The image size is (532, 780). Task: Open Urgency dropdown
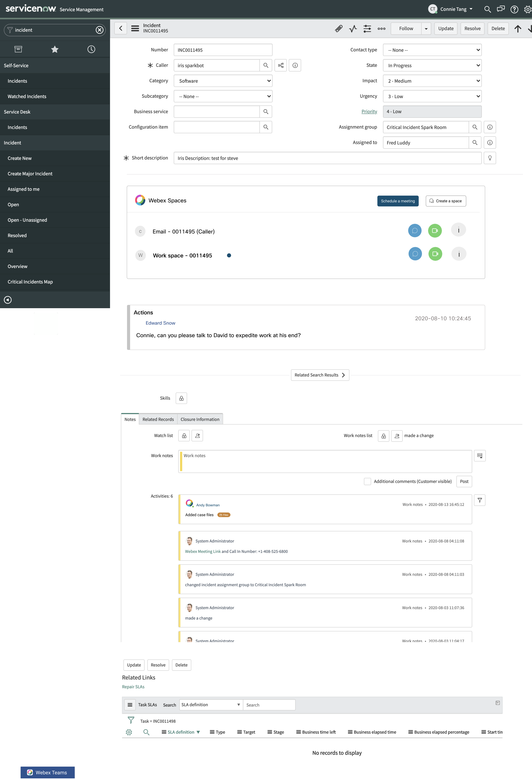click(432, 96)
